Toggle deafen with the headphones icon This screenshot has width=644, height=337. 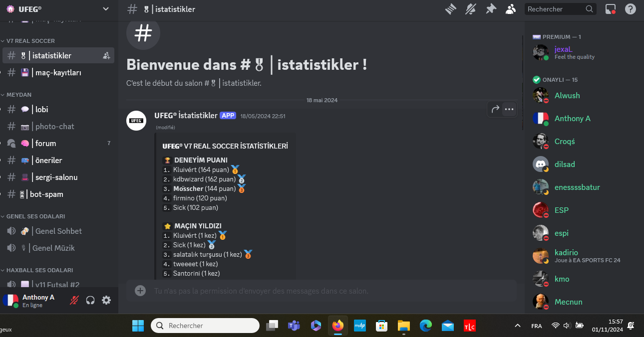90,300
